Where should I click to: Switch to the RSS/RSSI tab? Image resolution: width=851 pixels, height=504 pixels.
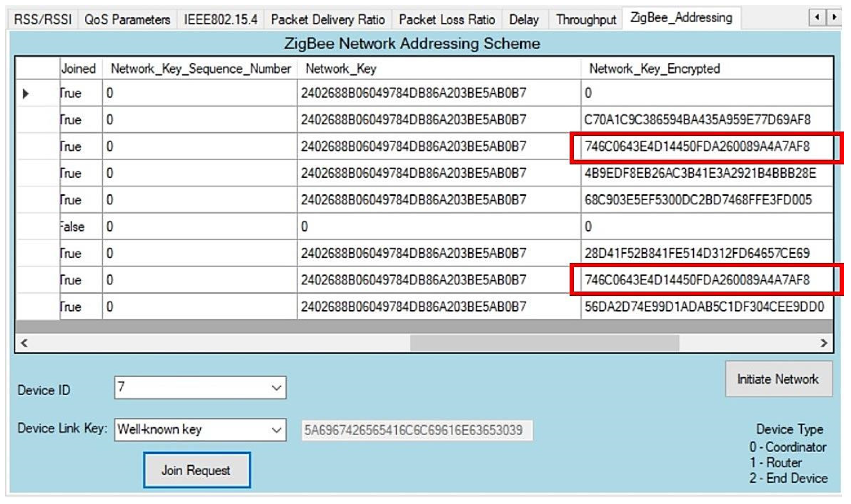pyautogui.click(x=42, y=19)
